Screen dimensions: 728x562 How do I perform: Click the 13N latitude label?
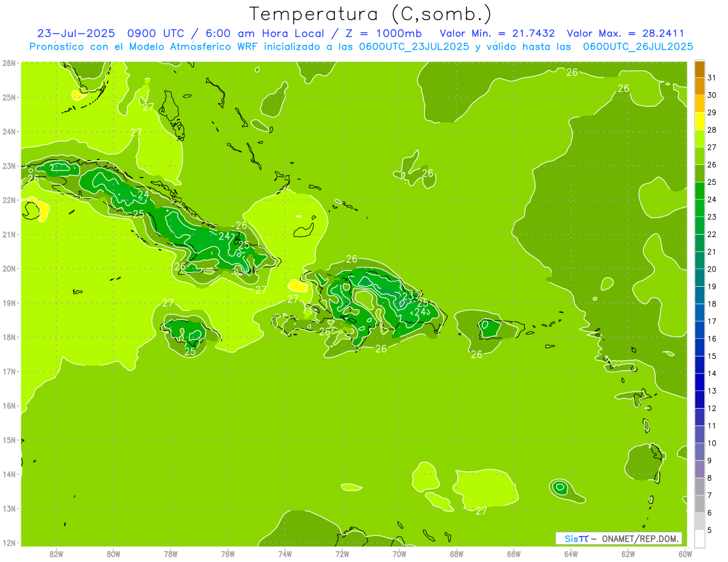tap(8, 508)
